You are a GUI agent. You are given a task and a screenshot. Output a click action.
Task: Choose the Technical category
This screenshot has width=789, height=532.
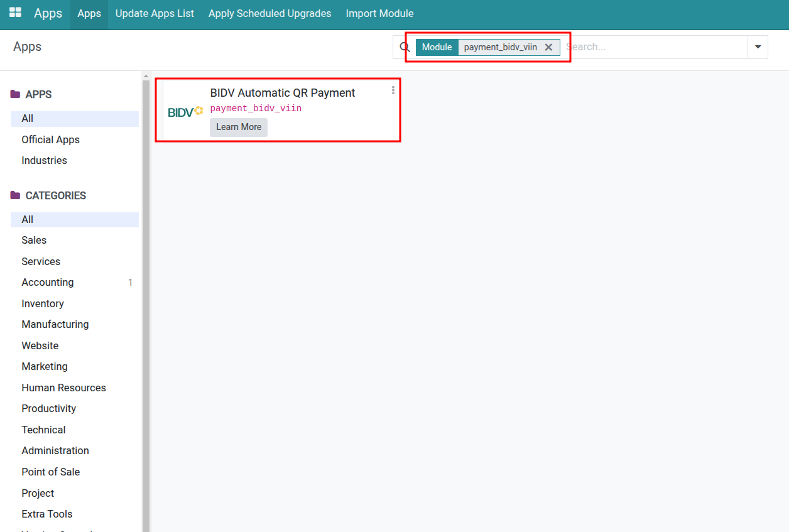[x=75, y=430]
